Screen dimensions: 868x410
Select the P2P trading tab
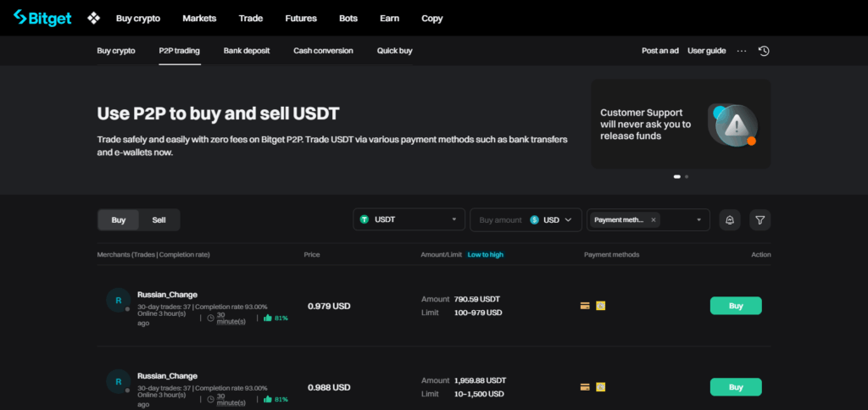[x=180, y=50]
